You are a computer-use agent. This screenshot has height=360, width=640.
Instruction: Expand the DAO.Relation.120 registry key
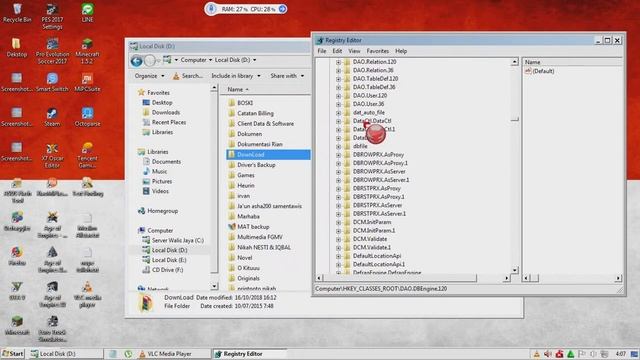coord(338,62)
